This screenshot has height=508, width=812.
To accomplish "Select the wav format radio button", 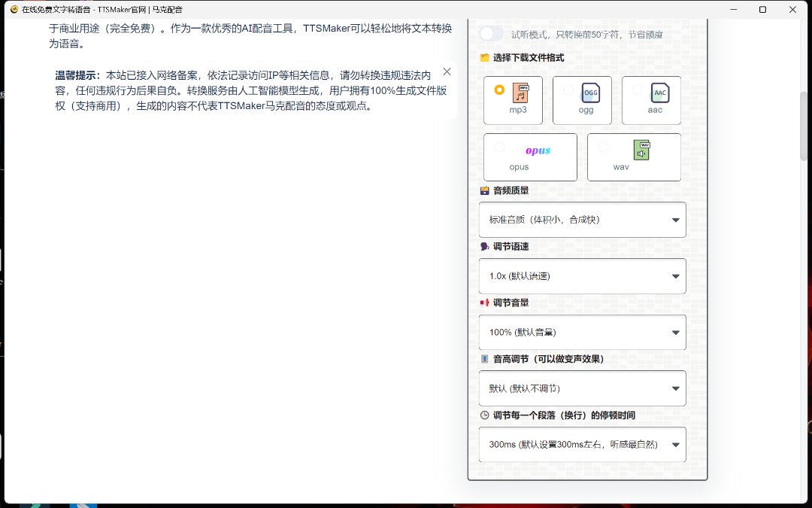I will 603,148.
